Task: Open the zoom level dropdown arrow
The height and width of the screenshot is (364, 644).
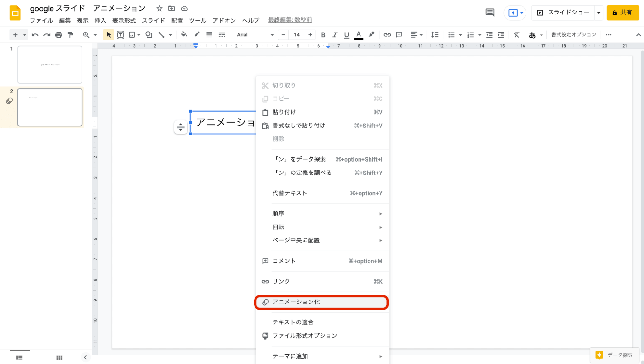Action: (95, 35)
